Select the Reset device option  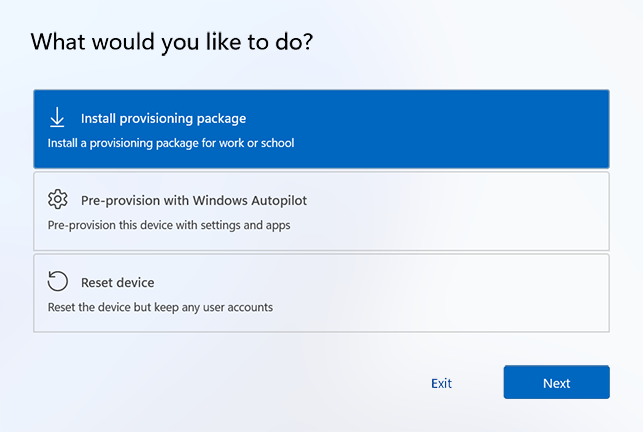320,292
